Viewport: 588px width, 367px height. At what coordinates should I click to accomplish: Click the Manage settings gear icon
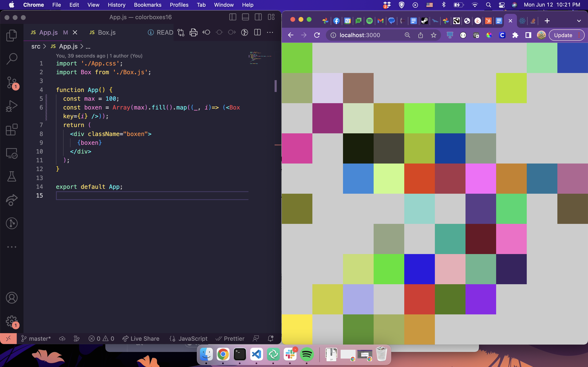click(x=11, y=321)
